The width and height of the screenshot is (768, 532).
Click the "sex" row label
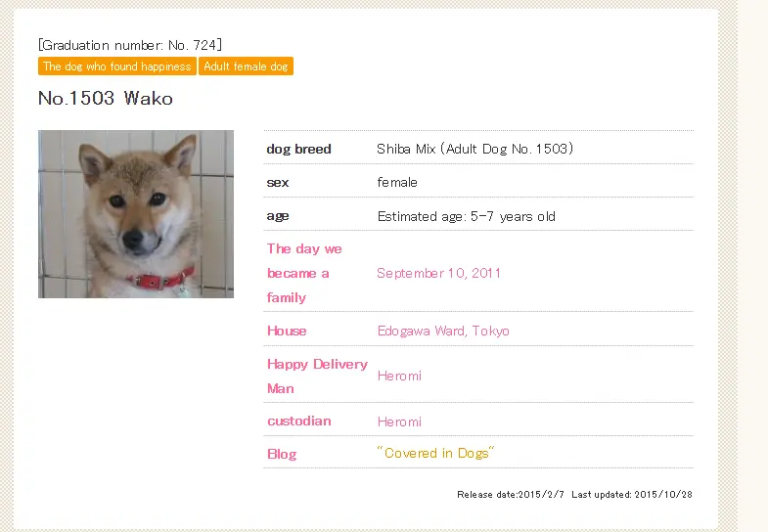278,183
